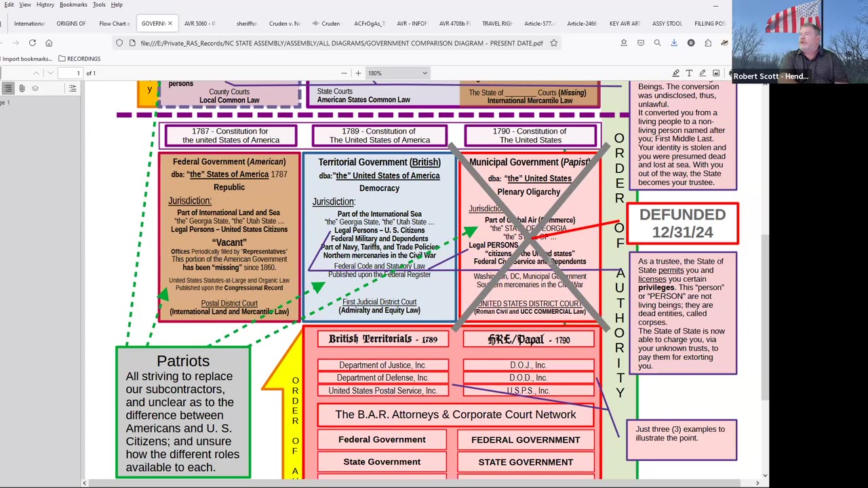Click "Department of Justice, Inc." box
The image size is (868, 488).
pos(383,365)
